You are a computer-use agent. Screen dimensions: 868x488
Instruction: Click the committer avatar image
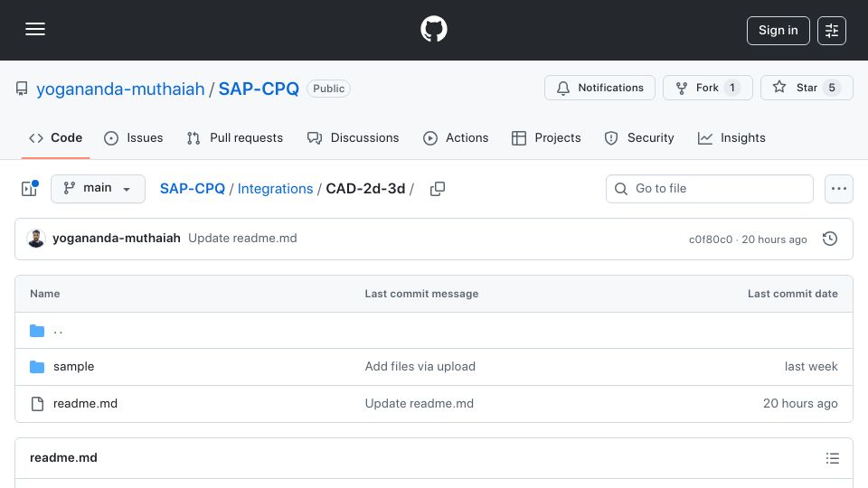point(36,239)
